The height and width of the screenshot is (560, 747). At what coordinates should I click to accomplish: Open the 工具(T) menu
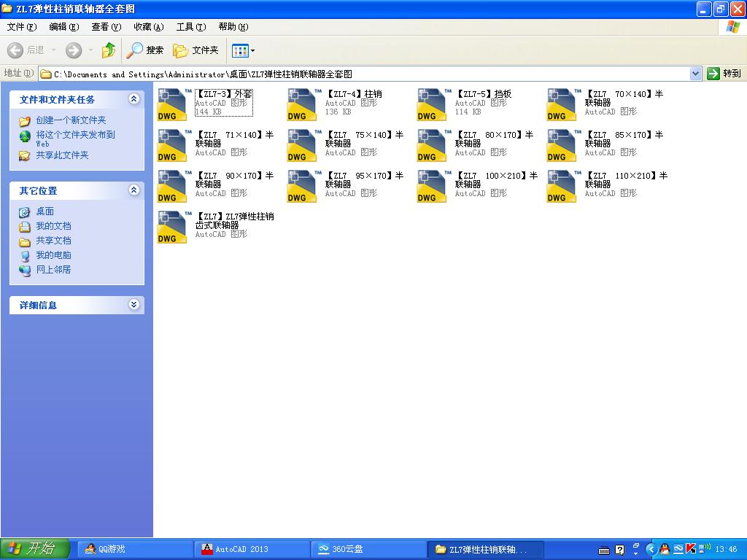click(x=191, y=27)
